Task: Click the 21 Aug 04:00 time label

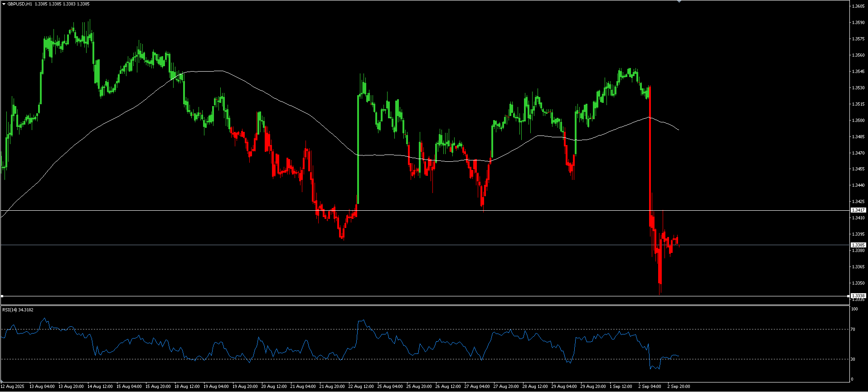Action: (x=303, y=387)
